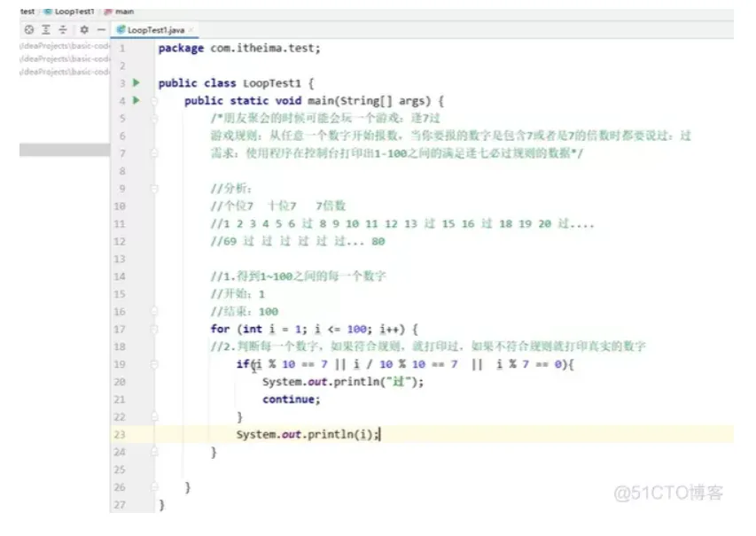
Task: Select the 'main' breadcrumb item
Action: click(124, 12)
